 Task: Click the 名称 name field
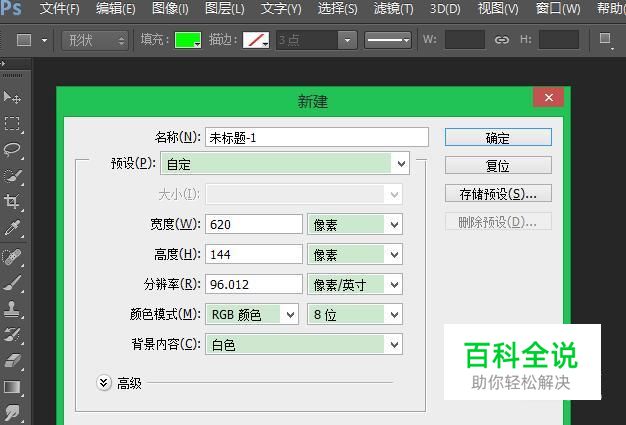317,138
